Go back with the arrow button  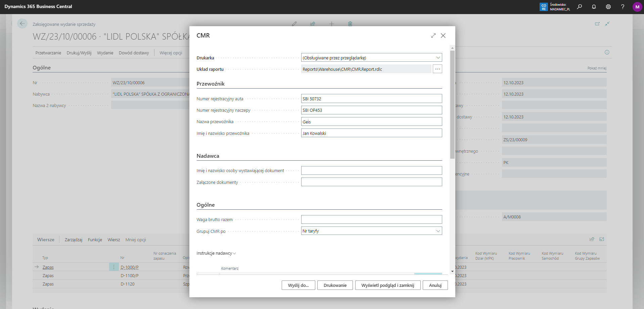[x=22, y=23]
